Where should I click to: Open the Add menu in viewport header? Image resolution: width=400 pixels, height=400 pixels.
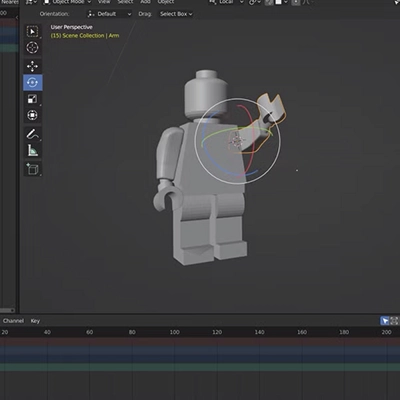tap(145, 2)
